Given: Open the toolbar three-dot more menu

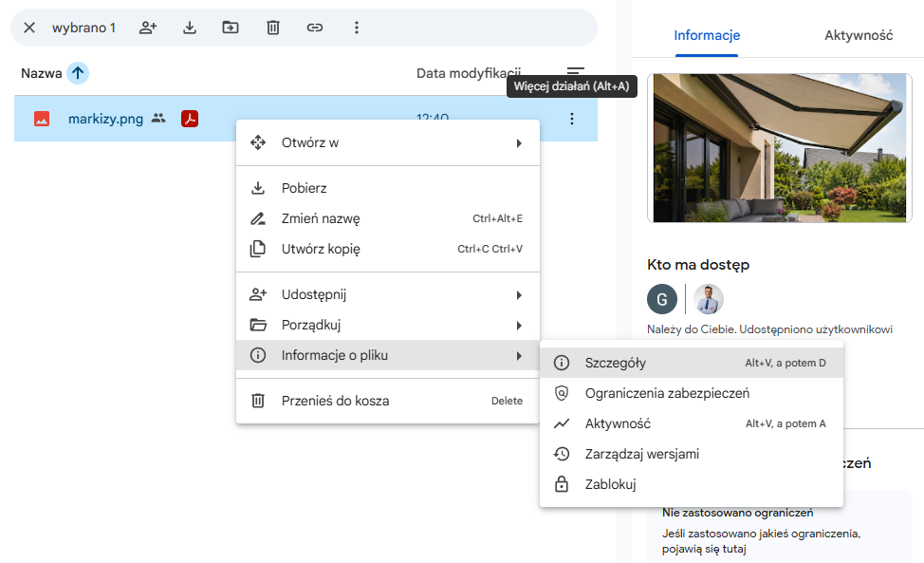Looking at the screenshot, I should (x=357, y=28).
